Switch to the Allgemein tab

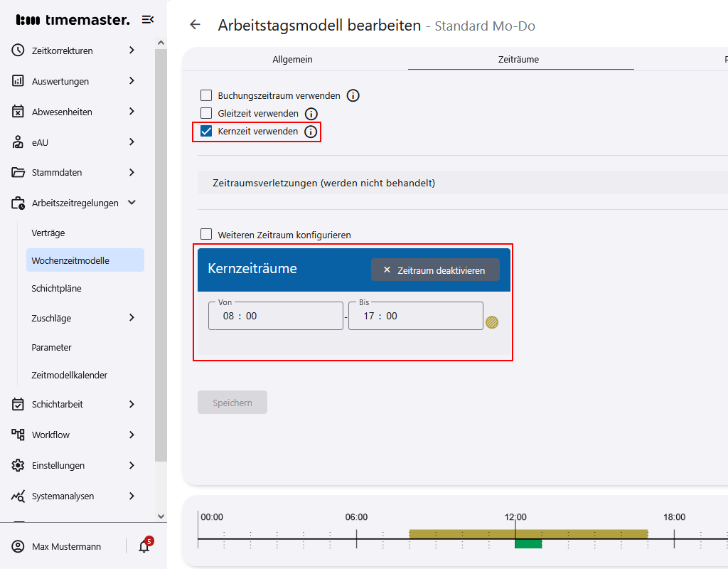point(292,59)
